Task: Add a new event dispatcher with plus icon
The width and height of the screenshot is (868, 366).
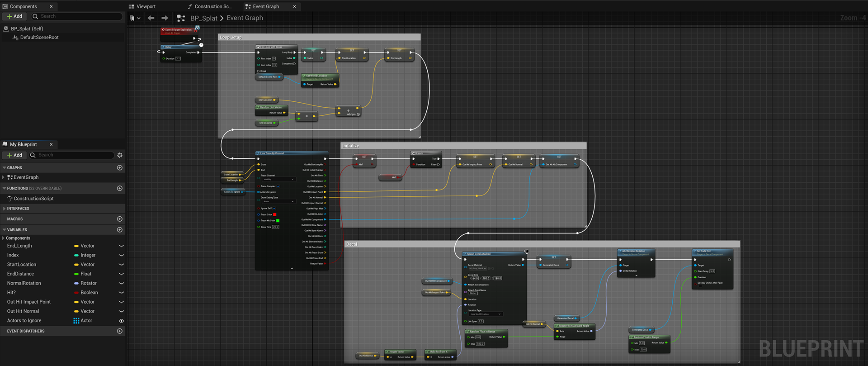Action: [120, 331]
